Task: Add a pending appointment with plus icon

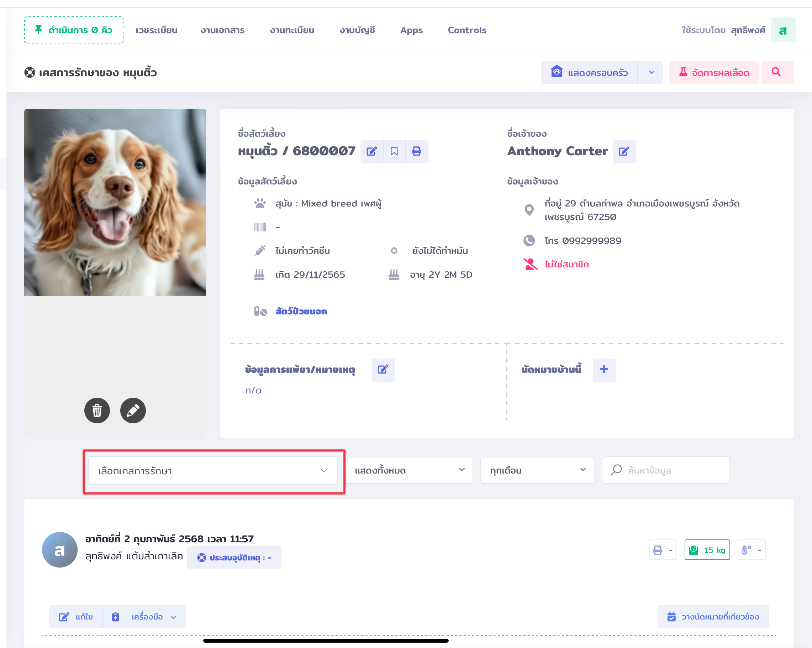Action: pyautogui.click(x=604, y=370)
